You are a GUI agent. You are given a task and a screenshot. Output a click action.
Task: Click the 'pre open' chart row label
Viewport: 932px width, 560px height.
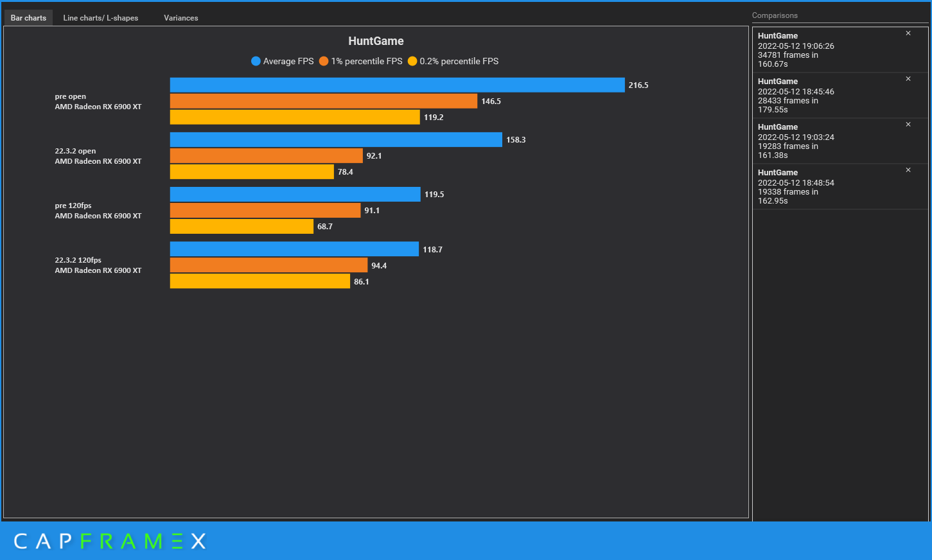98,101
